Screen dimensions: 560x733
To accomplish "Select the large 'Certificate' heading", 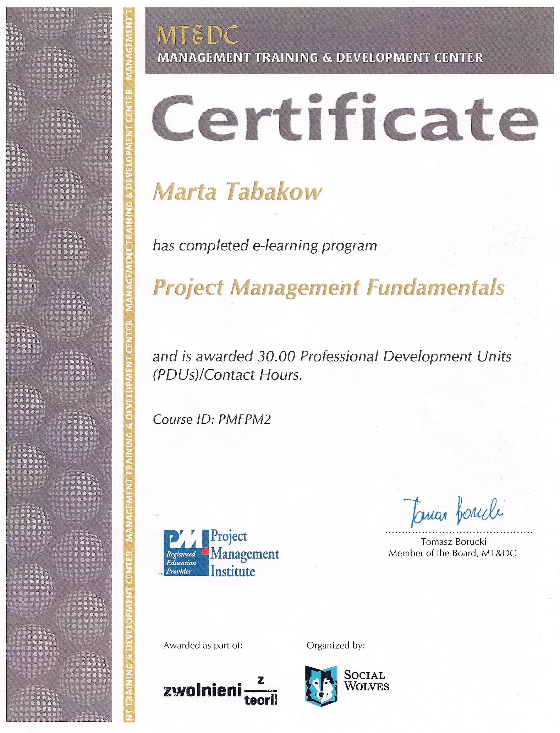I will pyautogui.click(x=345, y=118).
